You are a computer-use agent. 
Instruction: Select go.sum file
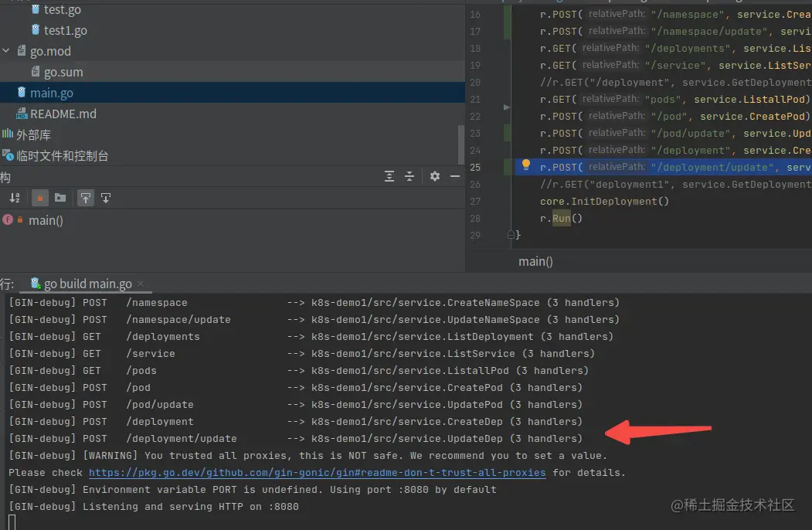(63, 72)
